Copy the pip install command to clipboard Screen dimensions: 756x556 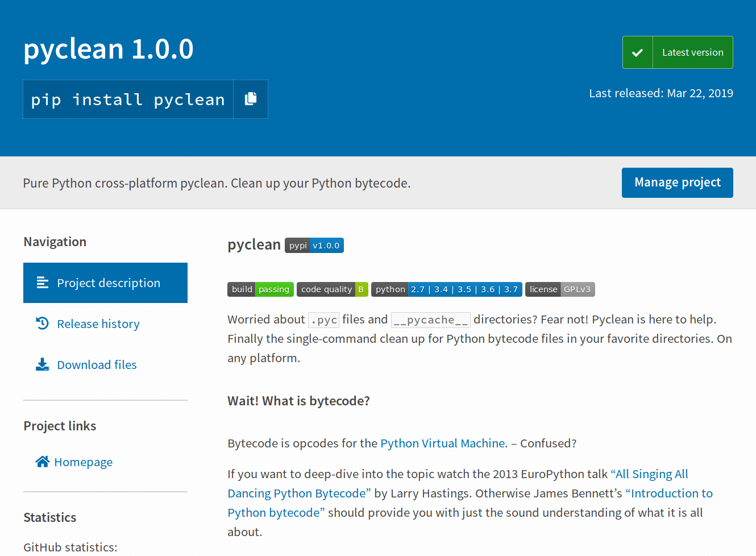click(251, 99)
